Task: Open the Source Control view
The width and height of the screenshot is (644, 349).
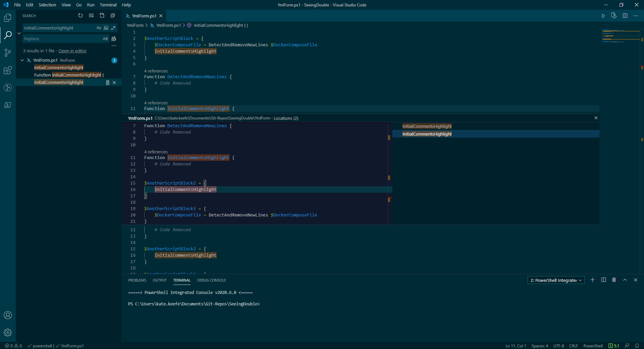Action: (8, 53)
